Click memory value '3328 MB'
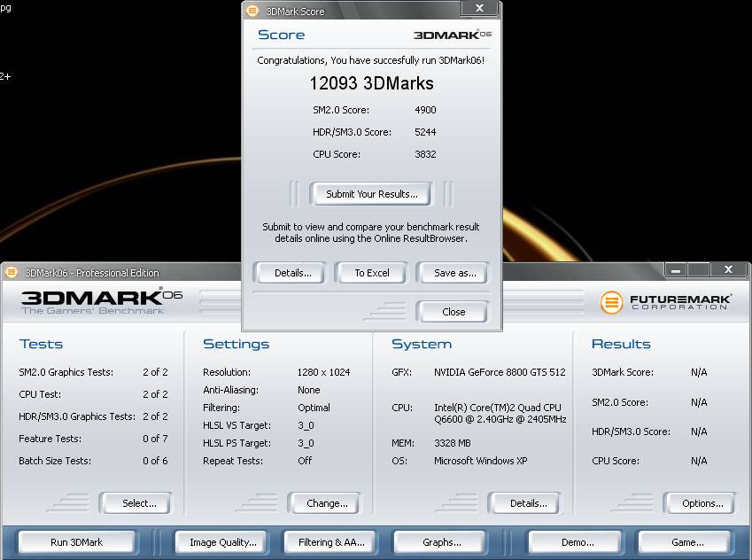The width and height of the screenshot is (752, 560). pyautogui.click(x=453, y=443)
